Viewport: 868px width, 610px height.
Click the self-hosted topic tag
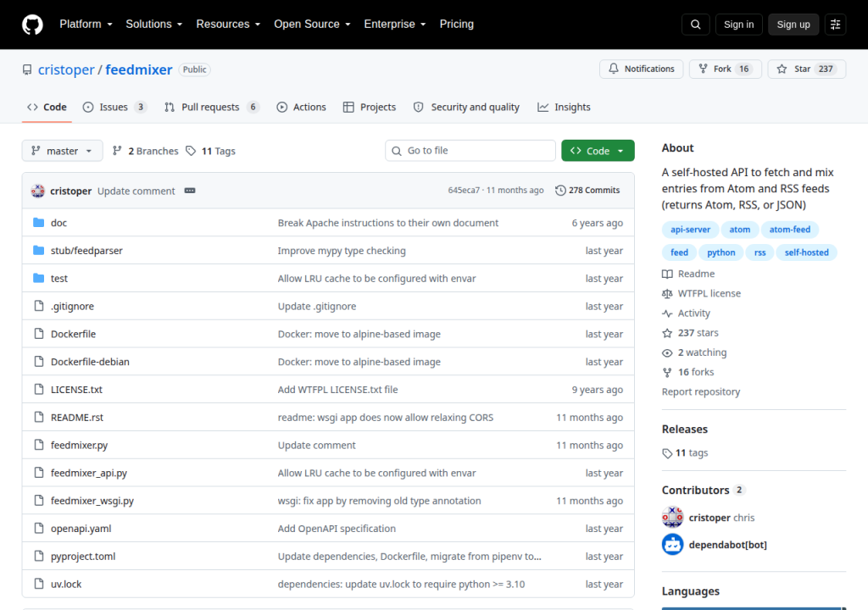[x=807, y=252]
